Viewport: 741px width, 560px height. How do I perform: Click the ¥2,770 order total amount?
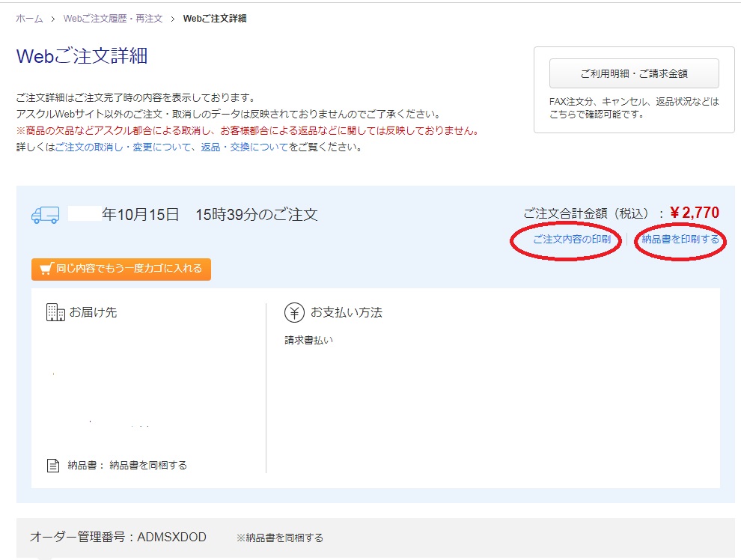tap(695, 213)
